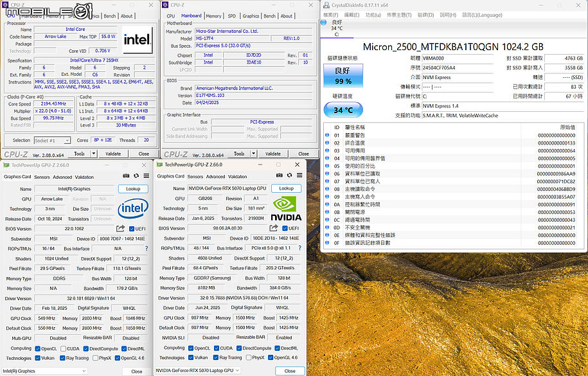This screenshot has width=588, height=376.
Task: Open the 檔案(F) menu in CrystalDiskInfo
Action: (x=331, y=15)
